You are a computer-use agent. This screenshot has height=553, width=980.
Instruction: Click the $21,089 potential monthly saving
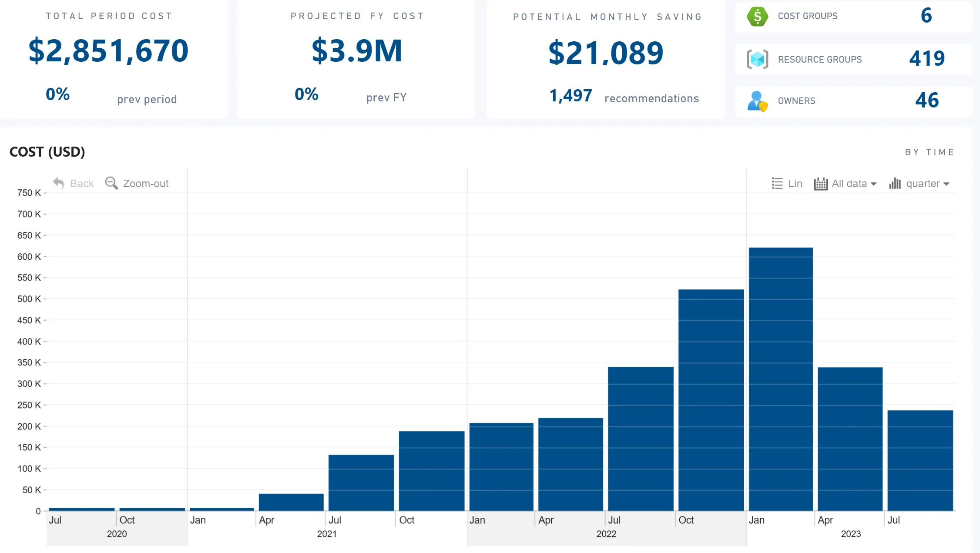pyautogui.click(x=606, y=53)
